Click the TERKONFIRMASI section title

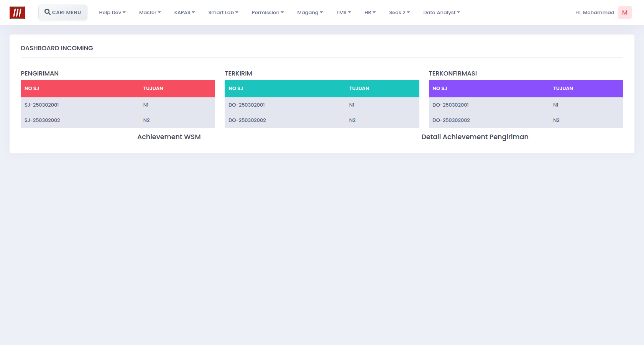click(453, 74)
